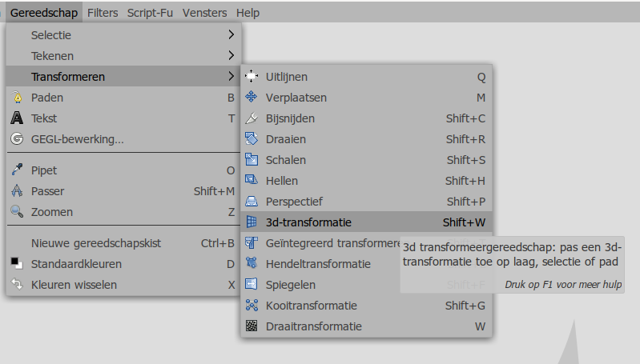Image resolution: width=640 pixels, height=364 pixels.
Task: Click the Draaitransformatie label
Action: click(x=313, y=326)
